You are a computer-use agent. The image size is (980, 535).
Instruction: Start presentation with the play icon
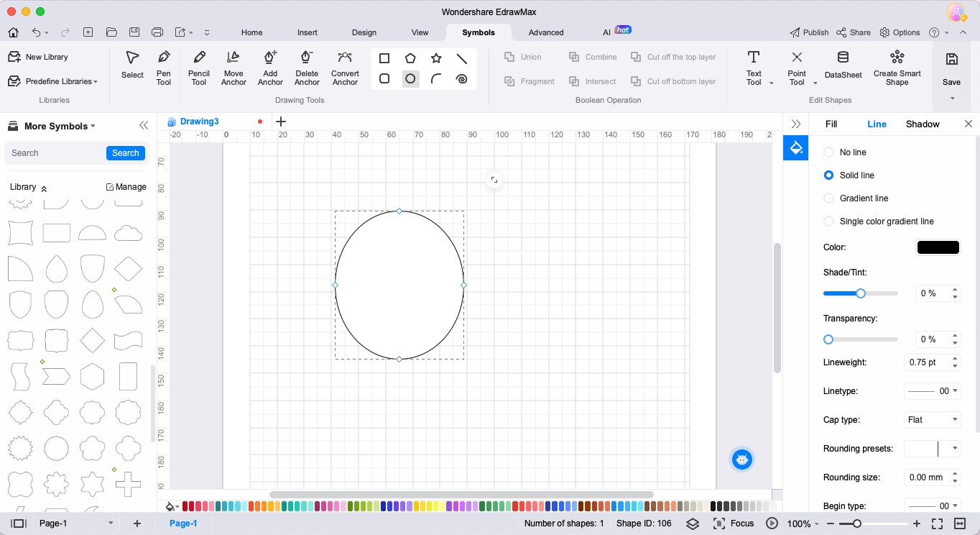(x=772, y=523)
